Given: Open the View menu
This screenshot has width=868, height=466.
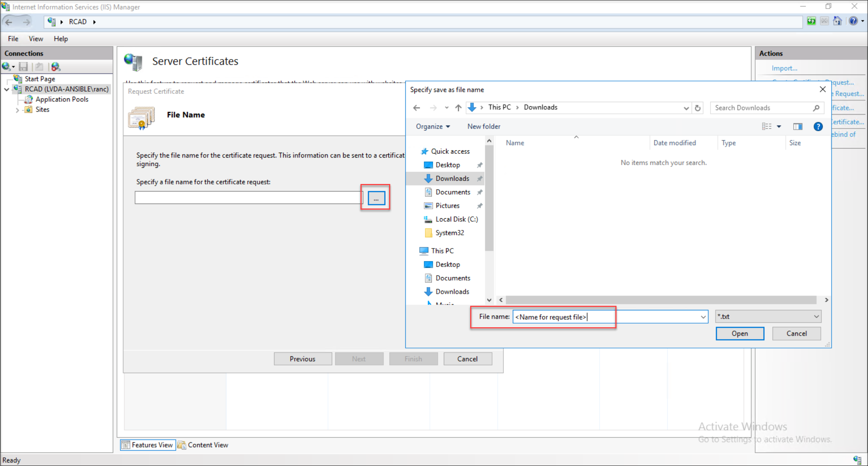Looking at the screenshot, I should tap(36, 38).
